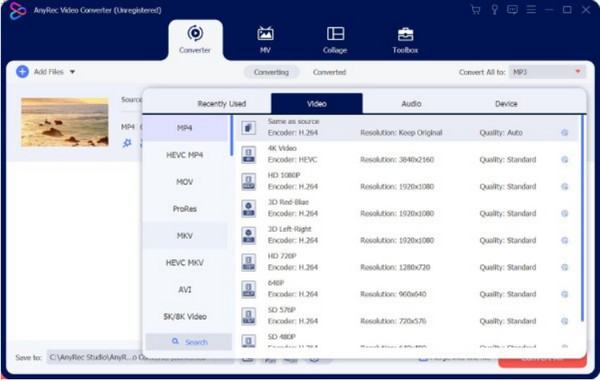Click the 4K Video preset icon

tap(249, 155)
